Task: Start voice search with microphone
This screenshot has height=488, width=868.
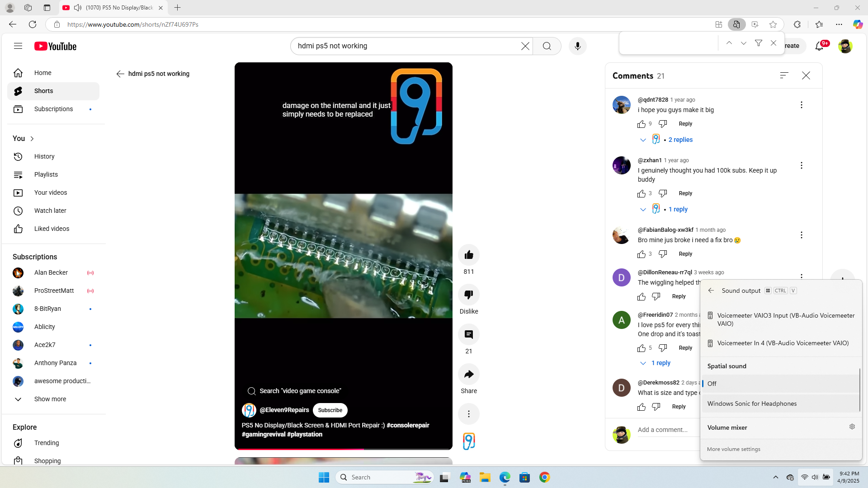Action: coord(577,46)
